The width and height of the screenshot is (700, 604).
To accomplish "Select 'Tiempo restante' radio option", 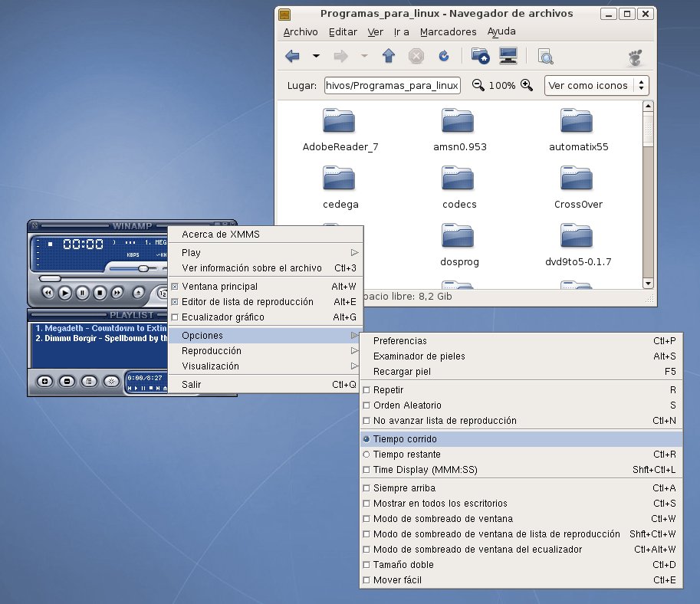I will click(366, 455).
